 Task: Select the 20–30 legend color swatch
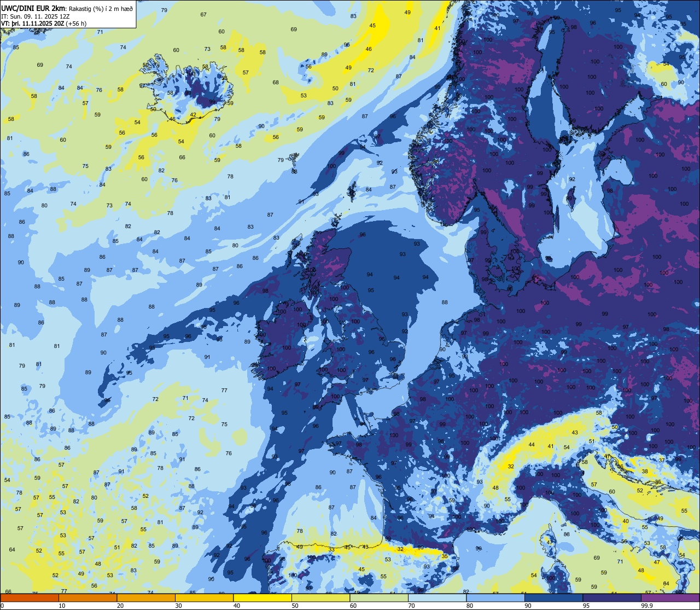coord(146,597)
